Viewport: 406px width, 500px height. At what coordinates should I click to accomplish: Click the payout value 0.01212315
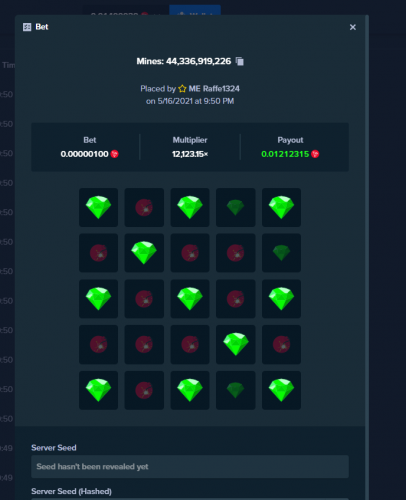[x=285, y=154]
